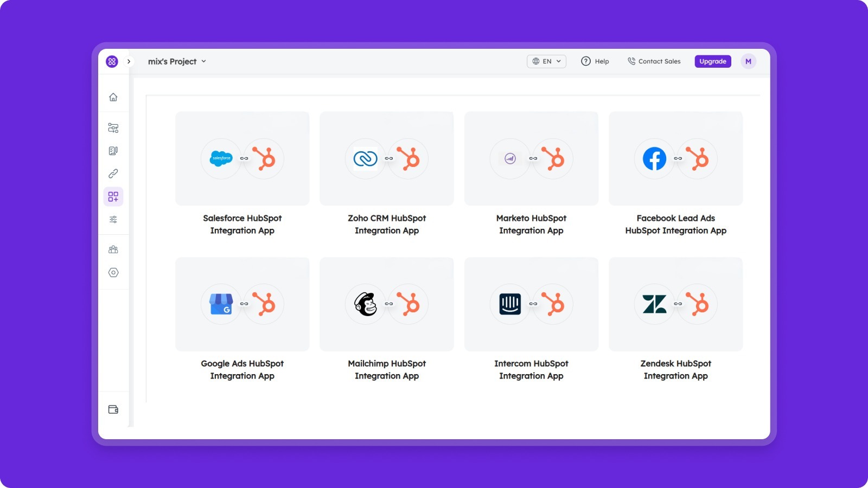Open the sliders settings icon in sidebar

113,220
